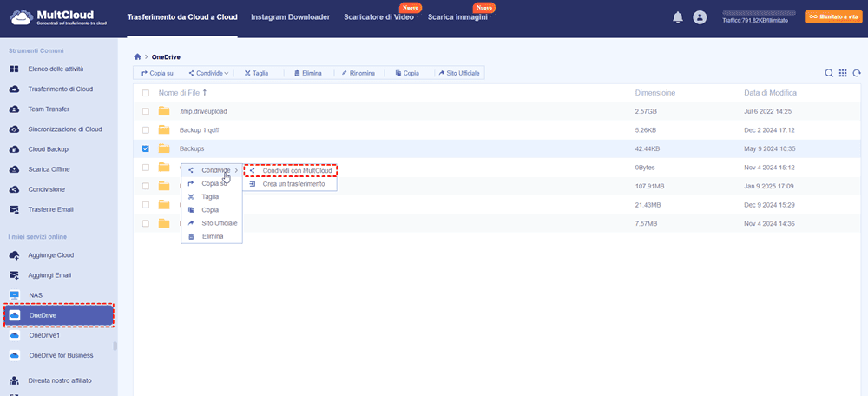The height and width of the screenshot is (396, 868).
Task: Check the Backup 1.qdff row checkbox
Action: 146,130
